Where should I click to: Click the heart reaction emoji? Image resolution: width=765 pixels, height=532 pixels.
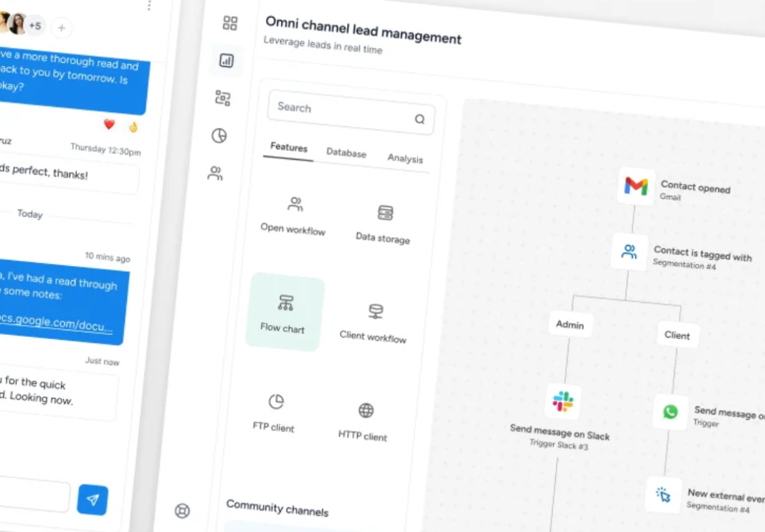tap(109, 124)
